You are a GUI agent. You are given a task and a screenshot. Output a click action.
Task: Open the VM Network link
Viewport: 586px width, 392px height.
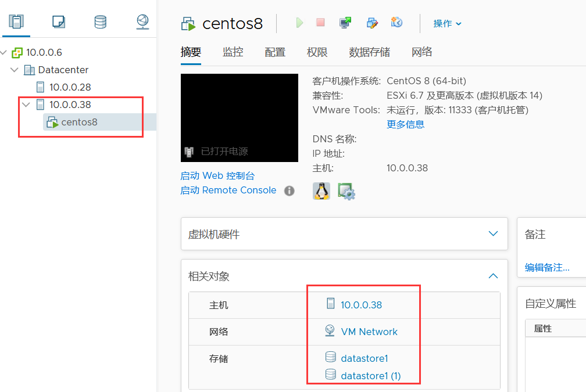pos(369,332)
